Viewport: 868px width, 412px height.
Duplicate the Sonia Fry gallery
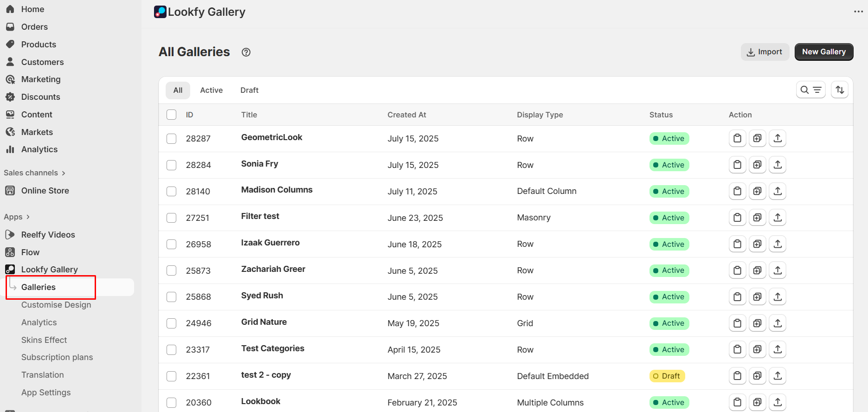click(x=757, y=165)
